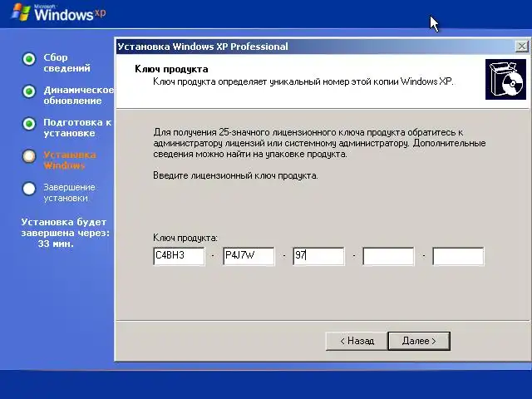Screen dimensions: 532x399
Task: Click the software box and CD icon
Action: click(505, 80)
